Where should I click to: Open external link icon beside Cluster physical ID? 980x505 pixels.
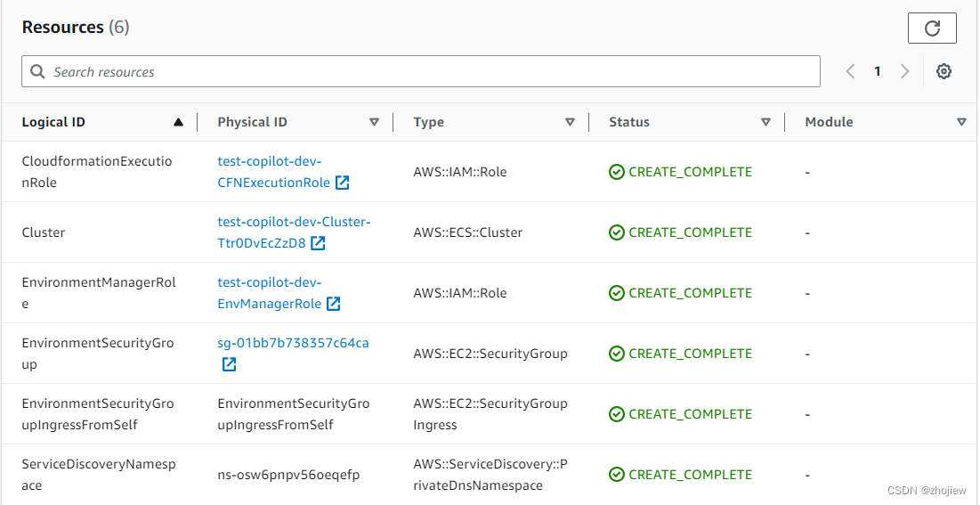(318, 243)
